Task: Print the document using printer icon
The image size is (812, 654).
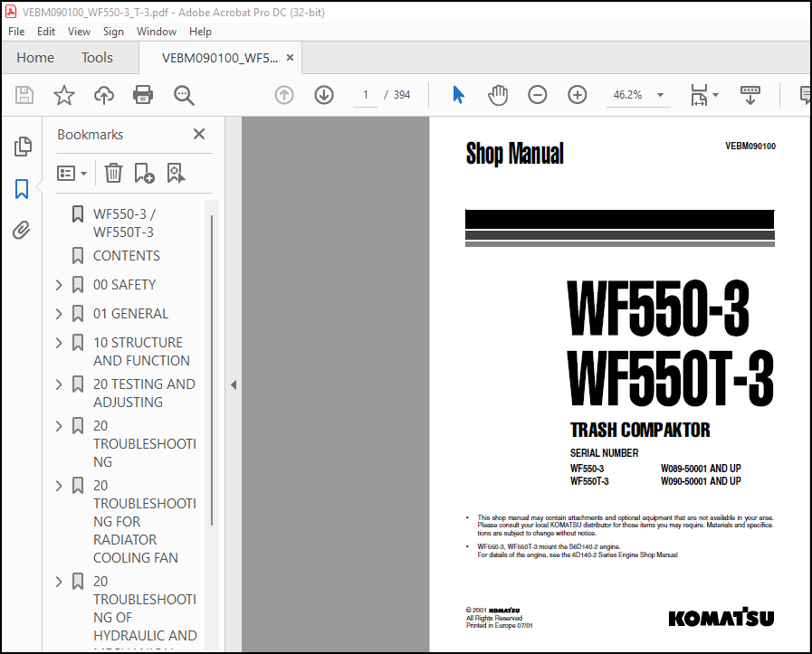Action: tap(143, 95)
